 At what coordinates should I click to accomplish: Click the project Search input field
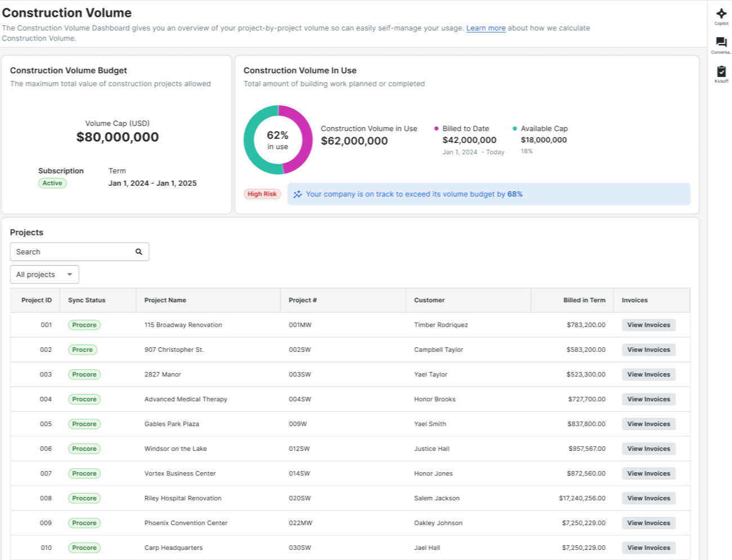[x=68, y=252]
